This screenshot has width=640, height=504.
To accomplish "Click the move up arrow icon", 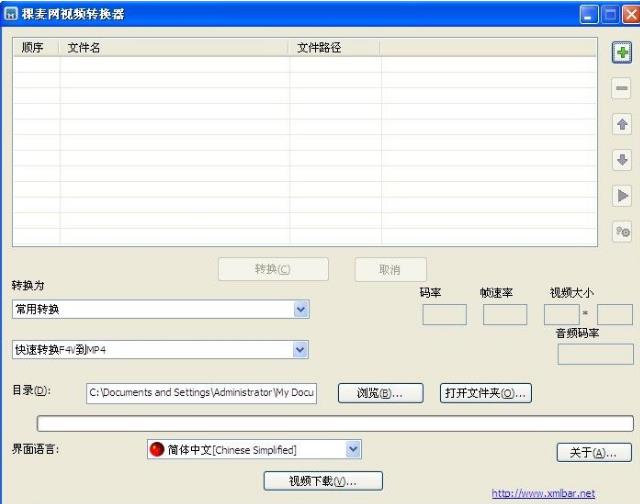I will 622,125.
